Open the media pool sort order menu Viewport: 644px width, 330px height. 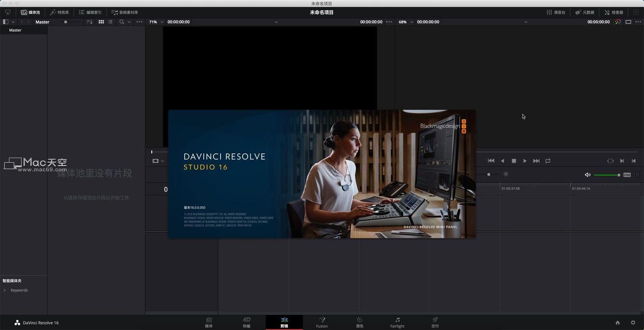tap(89, 22)
